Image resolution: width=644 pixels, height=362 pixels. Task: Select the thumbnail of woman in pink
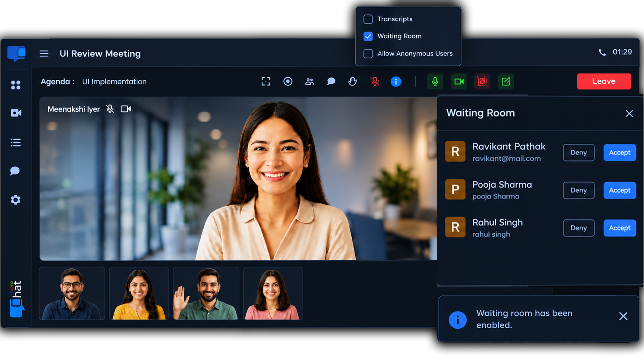(273, 293)
